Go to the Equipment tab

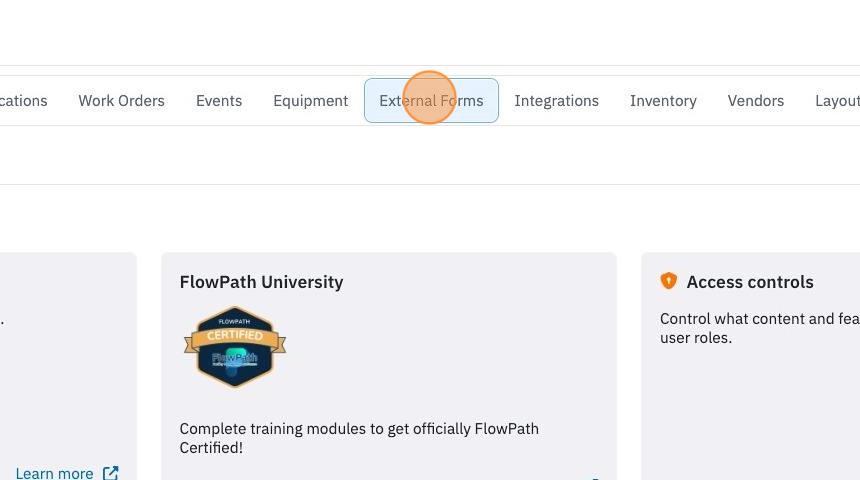click(310, 100)
